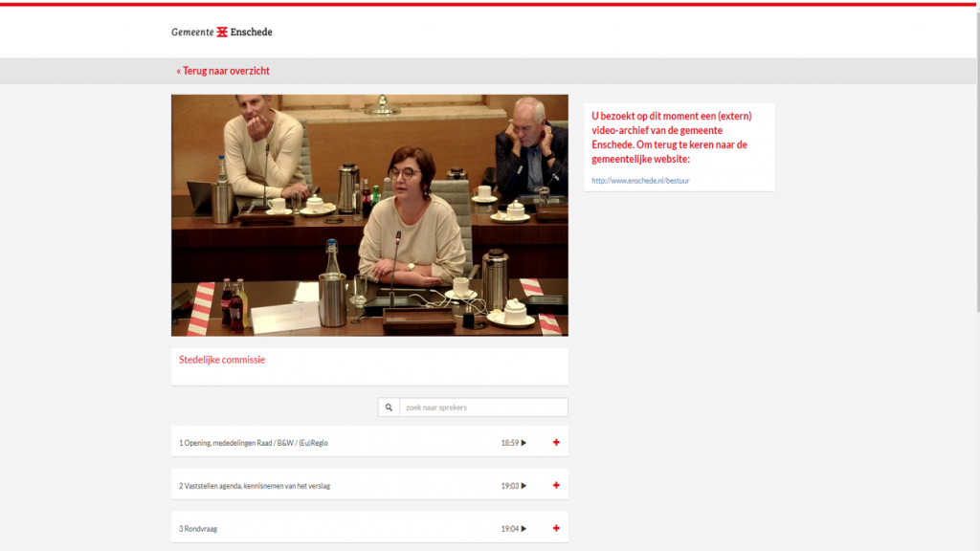Open the enschede.nl/bestuur link
The width and height of the screenshot is (980, 551).
click(x=639, y=181)
